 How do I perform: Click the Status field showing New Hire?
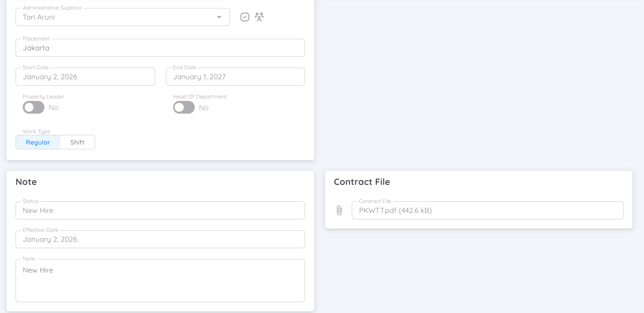coord(160,210)
